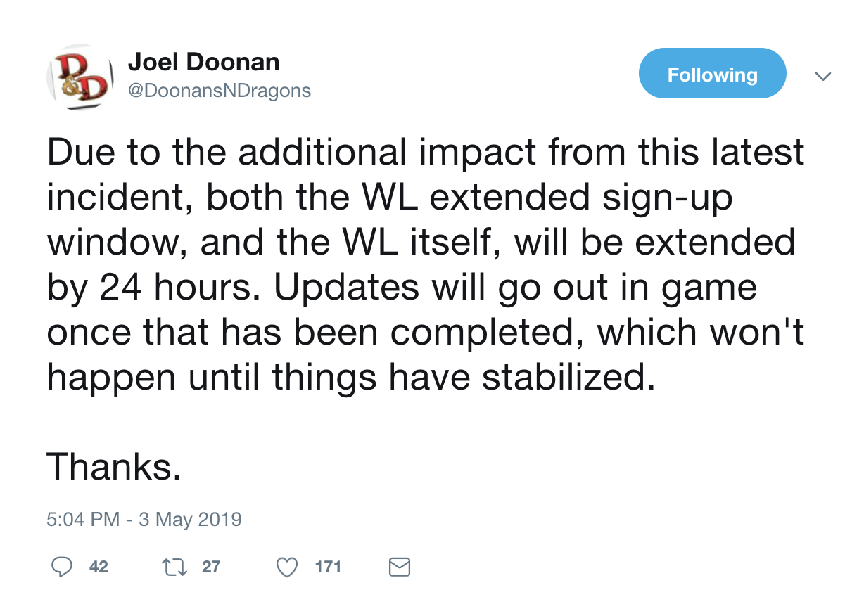Show the 27 retweets count
864x616 pixels.
point(211,567)
